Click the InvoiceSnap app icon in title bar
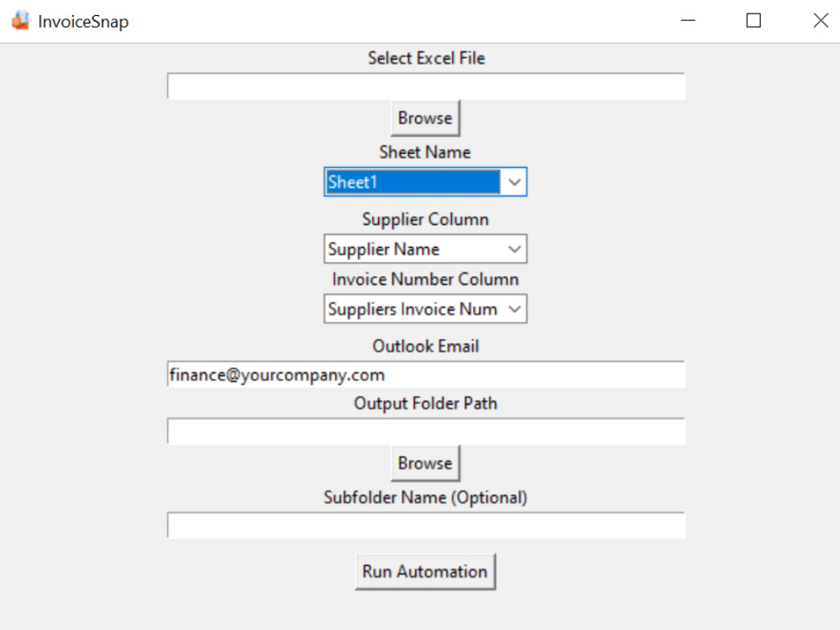 20,21
